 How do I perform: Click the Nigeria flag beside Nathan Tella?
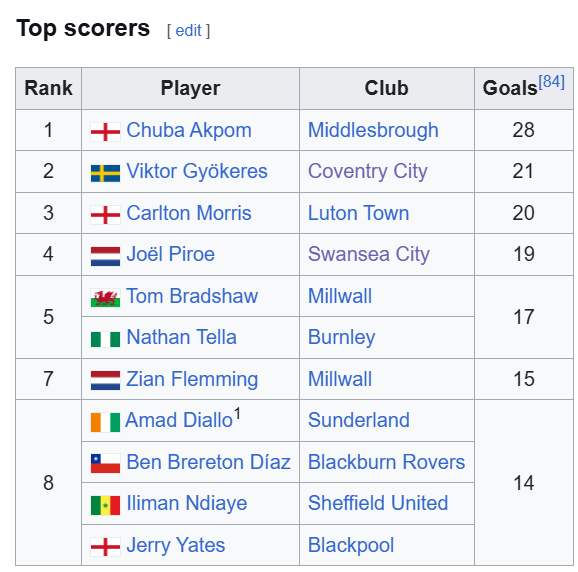pos(105,339)
